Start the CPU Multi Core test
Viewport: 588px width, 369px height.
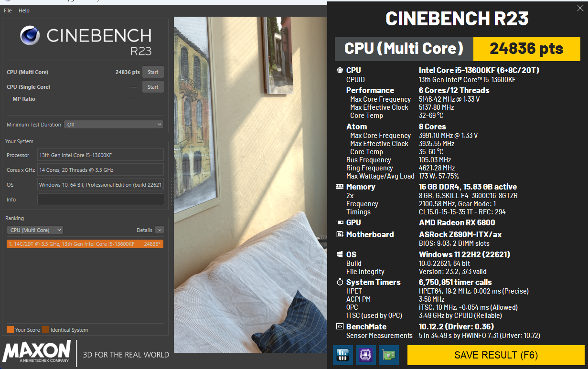pos(153,72)
